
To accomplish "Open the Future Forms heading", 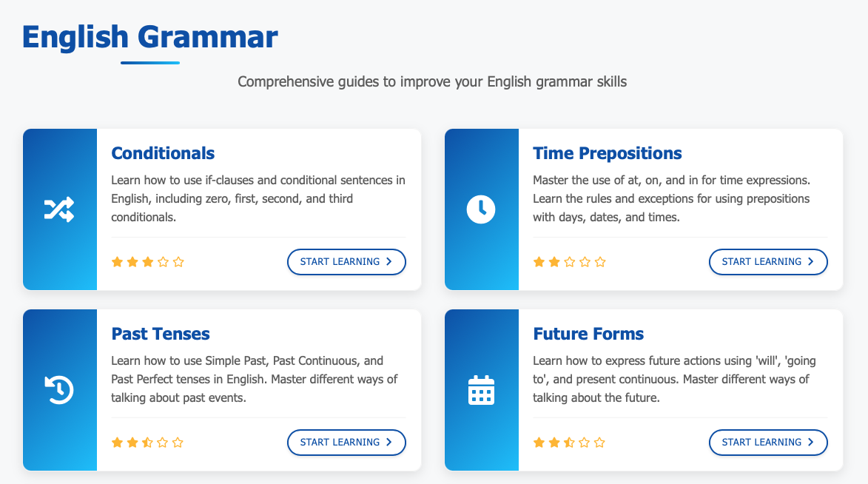I will pyautogui.click(x=588, y=334).
